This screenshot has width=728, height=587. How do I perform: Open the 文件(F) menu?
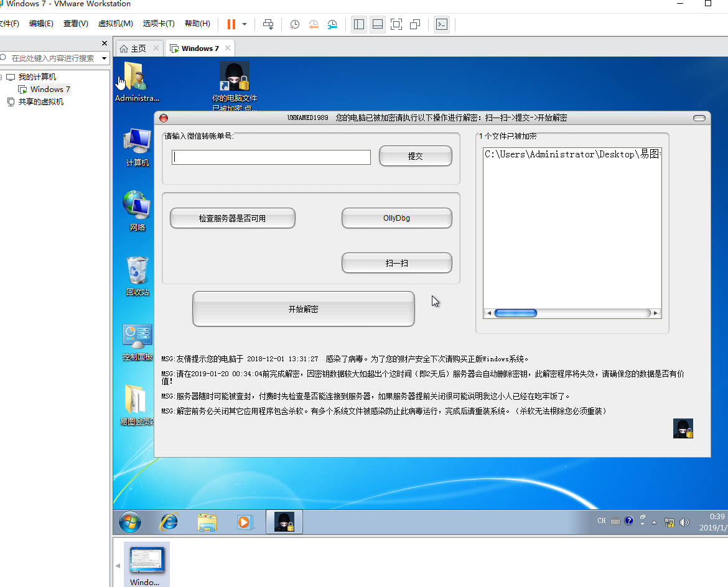[x=9, y=24]
